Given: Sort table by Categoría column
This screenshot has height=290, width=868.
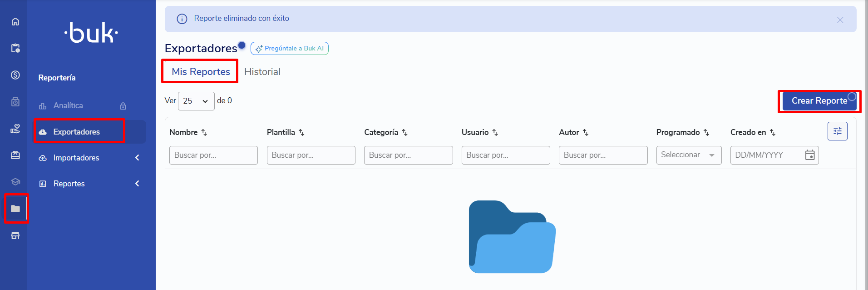Looking at the screenshot, I should point(404,132).
